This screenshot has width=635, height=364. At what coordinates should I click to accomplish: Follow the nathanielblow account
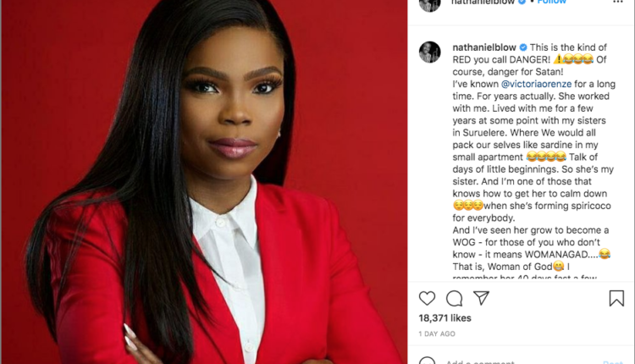coord(551,2)
